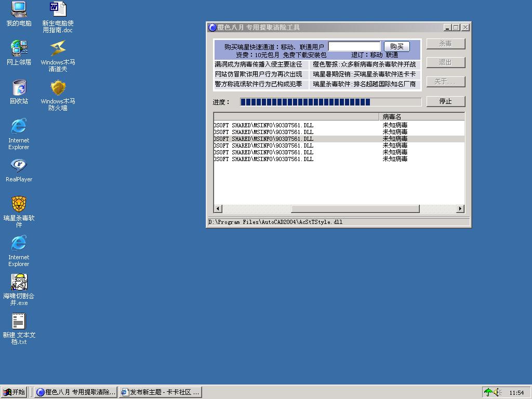Open the 开始 start menu
532x399 pixels.
(x=14, y=392)
